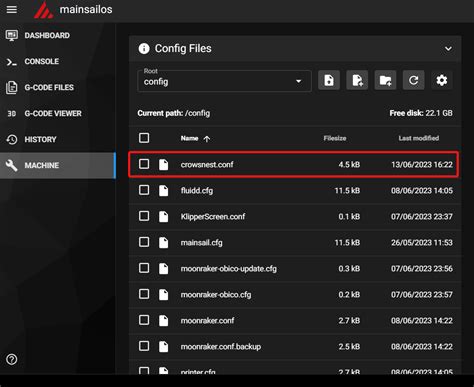Toggle the select-all checkbox in the header
The height and width of the screenshot is (387, 474).
coord(144,138)
